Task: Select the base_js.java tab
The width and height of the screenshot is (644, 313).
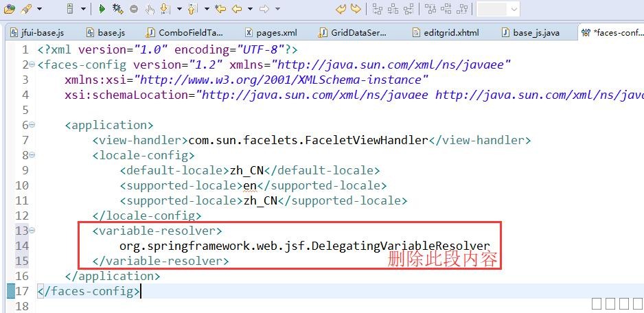Action: [536, 33]
